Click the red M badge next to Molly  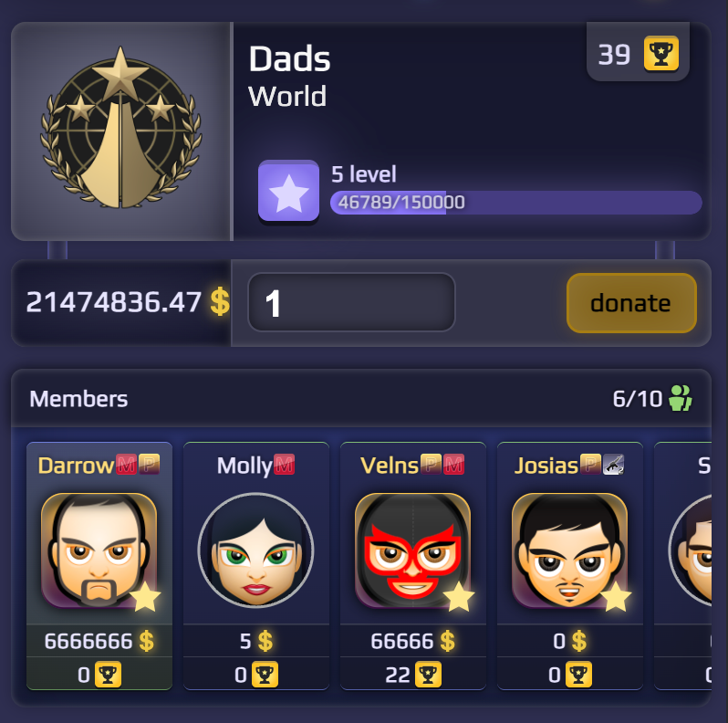point(284,465)
